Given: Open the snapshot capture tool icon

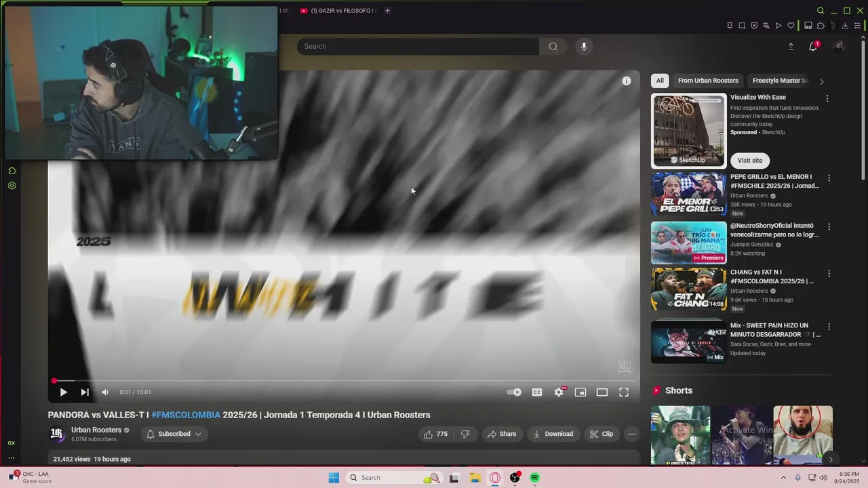Looking at the screenshot, I should [x=742, y=26].
